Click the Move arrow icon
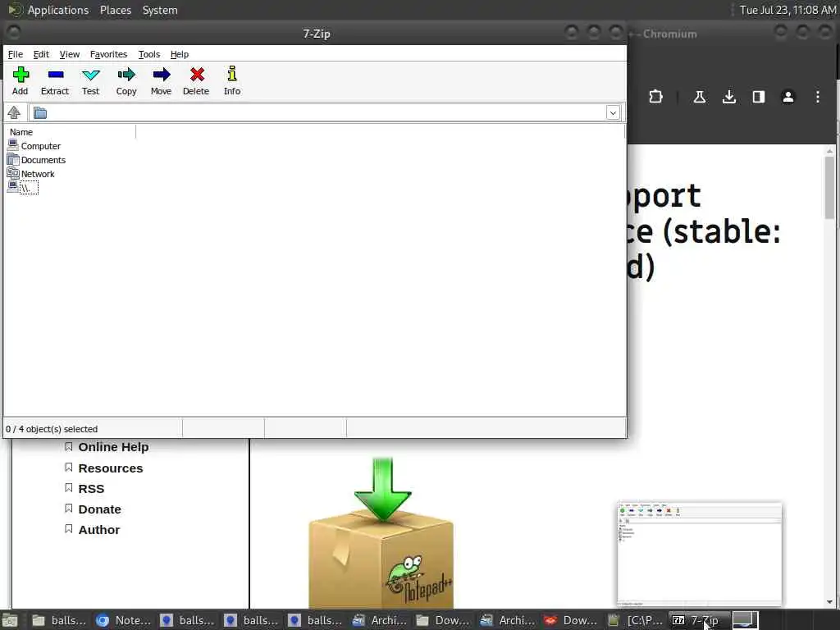Screen dimensions: 840x630 [162, 81]
